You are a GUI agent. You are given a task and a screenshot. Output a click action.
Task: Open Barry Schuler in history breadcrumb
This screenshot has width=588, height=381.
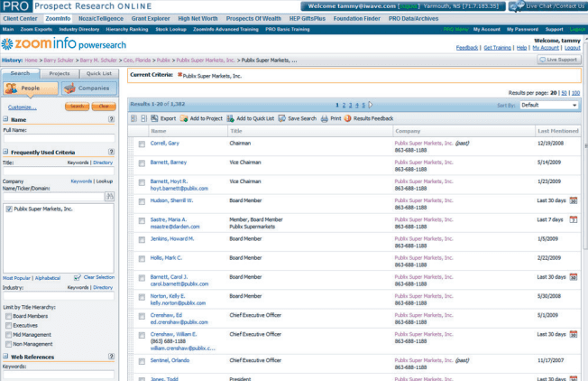(59, 60)
